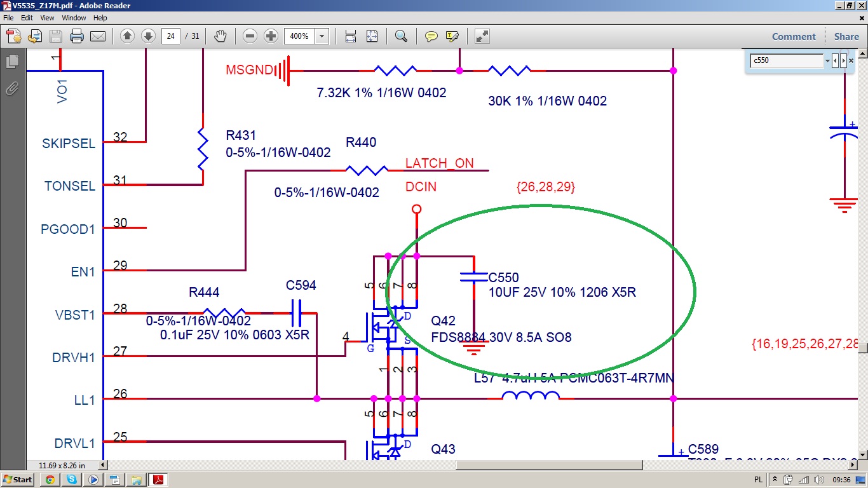The height and width of the screenshot is (488, 868).
Task: Open the zoom level dropdown arrow
Action: (x=322, y=36)
